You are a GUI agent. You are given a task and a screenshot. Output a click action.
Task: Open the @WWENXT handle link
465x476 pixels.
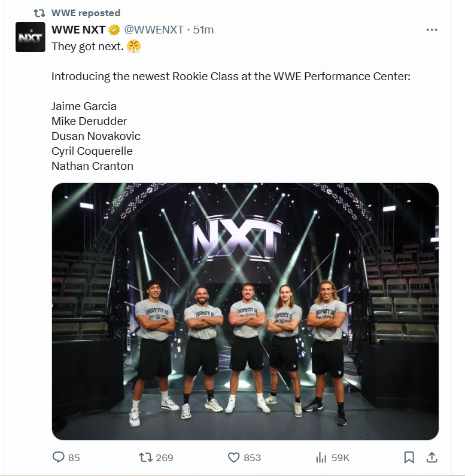tap(154, 30)
